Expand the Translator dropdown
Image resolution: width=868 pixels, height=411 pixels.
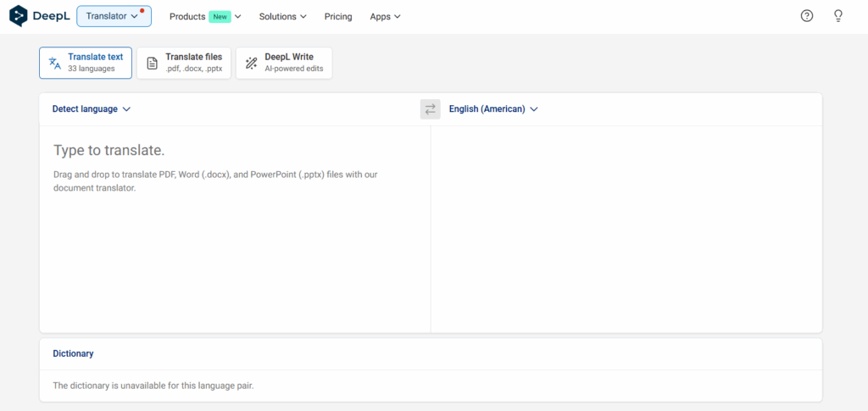[113, 16]
